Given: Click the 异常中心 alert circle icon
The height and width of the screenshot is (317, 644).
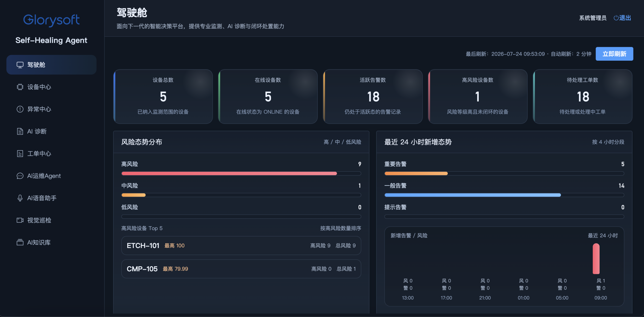Looking at the screenshot, I should coord(20,109).
